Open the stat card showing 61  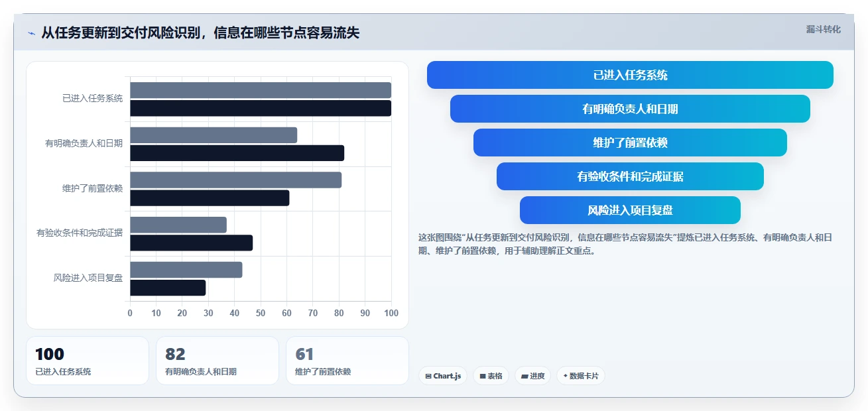347,361
